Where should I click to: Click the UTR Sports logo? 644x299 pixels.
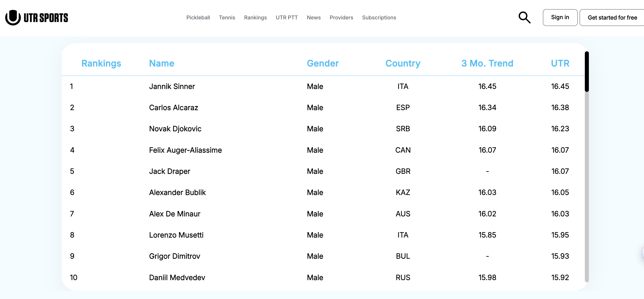36,18
